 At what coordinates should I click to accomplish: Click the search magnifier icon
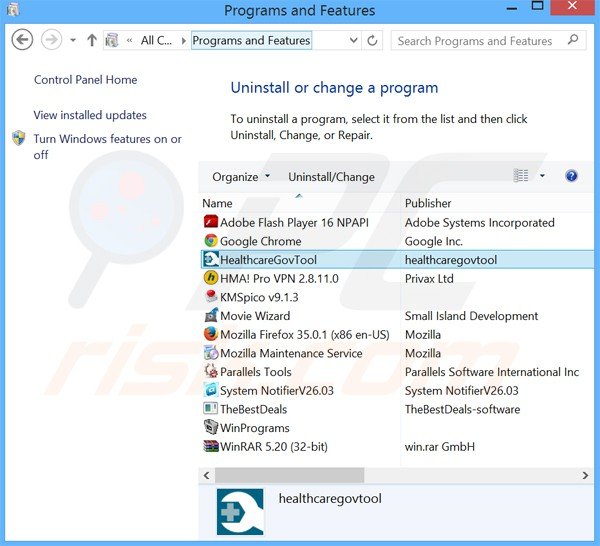click(573, 40)
